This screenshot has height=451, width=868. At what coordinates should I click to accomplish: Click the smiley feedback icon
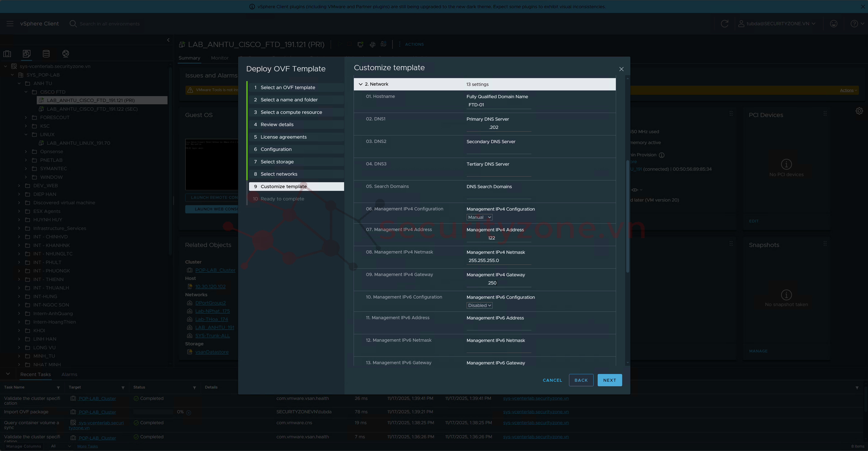click(833, 24)
